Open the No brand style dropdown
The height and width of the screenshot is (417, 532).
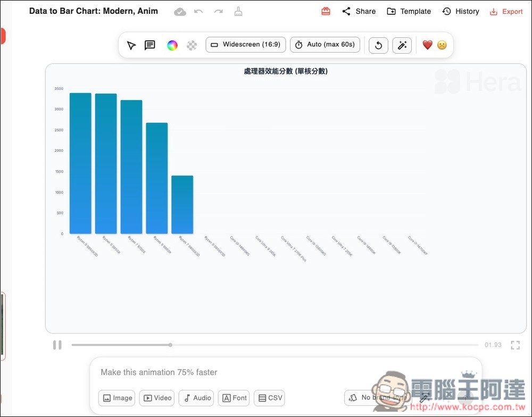click(x=377, y=397)
